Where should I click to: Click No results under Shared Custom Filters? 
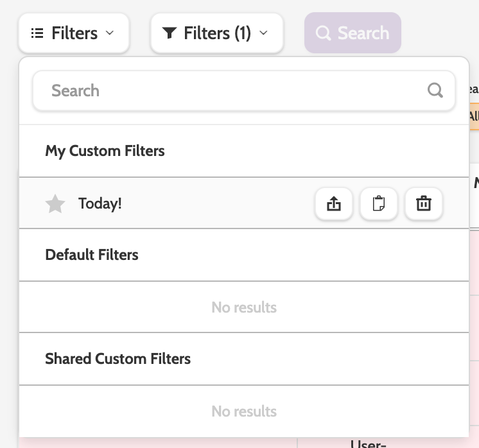click(244, 411)
